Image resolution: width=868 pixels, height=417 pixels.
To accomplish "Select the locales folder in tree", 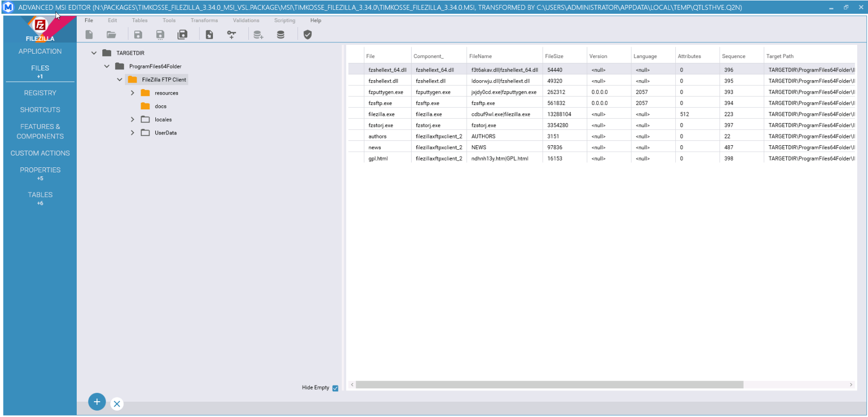I will 156,120.
